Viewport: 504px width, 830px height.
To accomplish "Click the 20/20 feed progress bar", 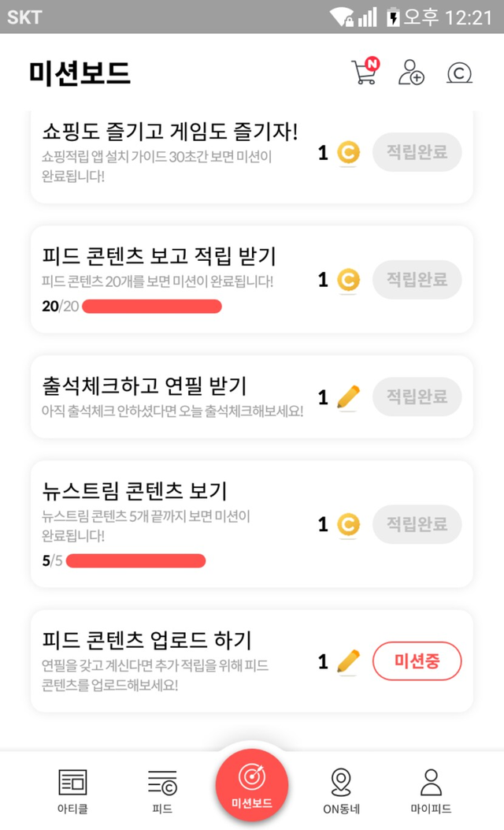I will 151,307.
